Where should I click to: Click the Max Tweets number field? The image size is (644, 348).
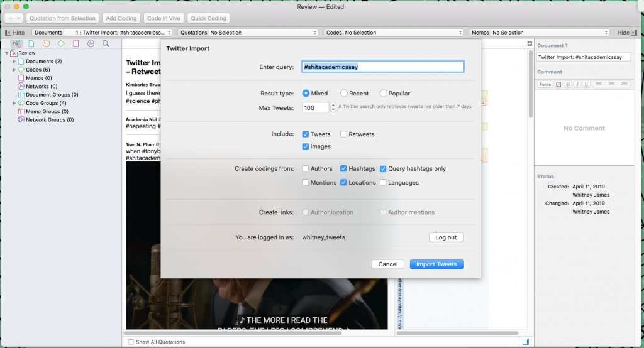click(x=316, y=107)
